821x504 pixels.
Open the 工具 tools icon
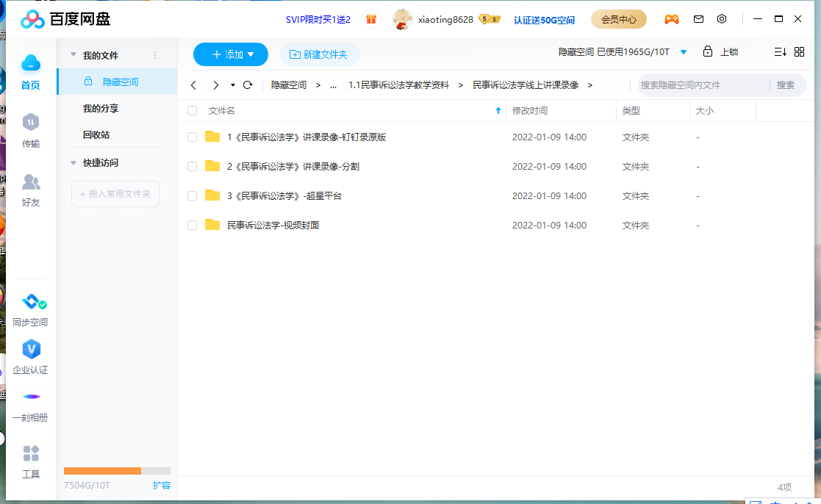(x=31, y=453)
